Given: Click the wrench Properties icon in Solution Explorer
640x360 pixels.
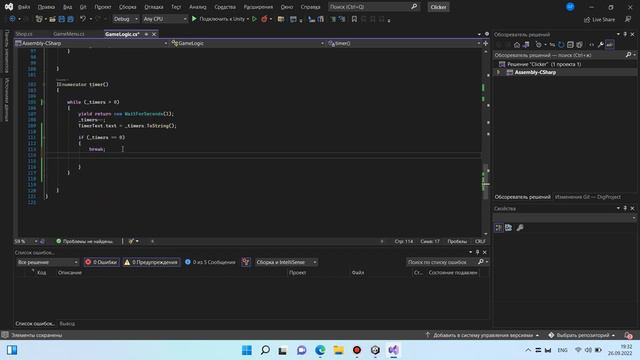Looking at the screenshot, I should point(600,45).
